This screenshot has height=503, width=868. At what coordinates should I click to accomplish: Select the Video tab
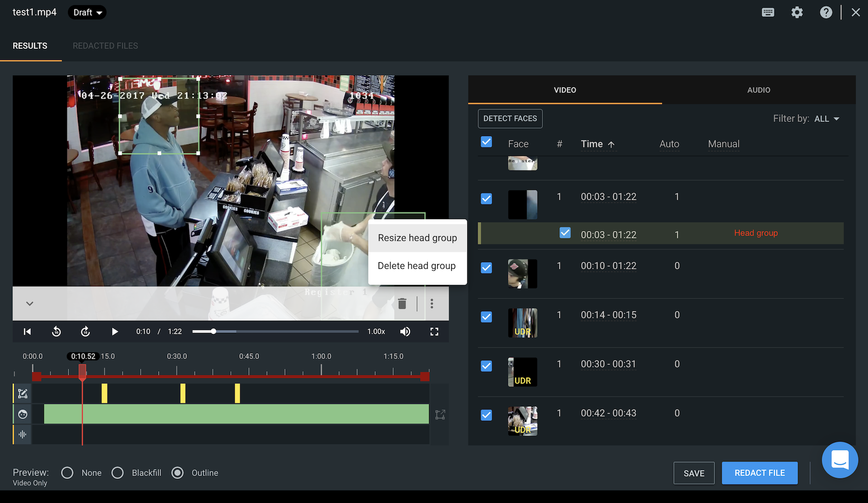pyautogui.click(x=565, y=90)
